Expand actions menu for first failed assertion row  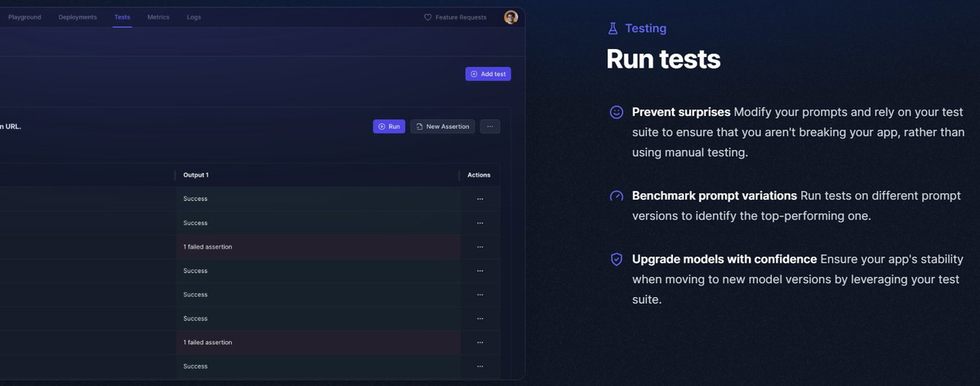pos(479,247)
